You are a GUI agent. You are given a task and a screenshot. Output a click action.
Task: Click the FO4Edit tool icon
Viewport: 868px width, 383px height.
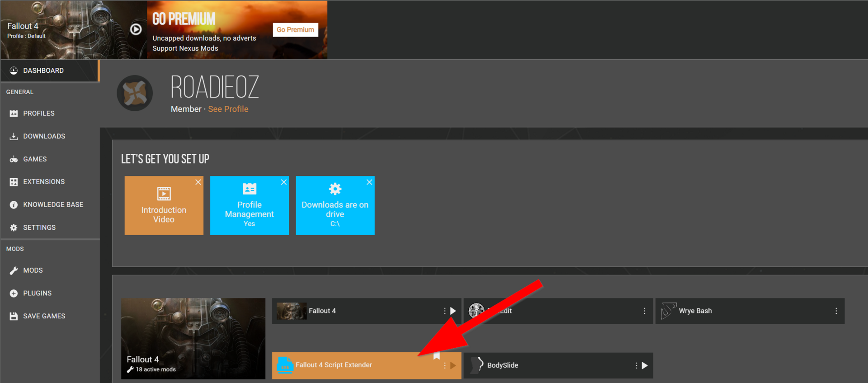click(x=476, y=311)
